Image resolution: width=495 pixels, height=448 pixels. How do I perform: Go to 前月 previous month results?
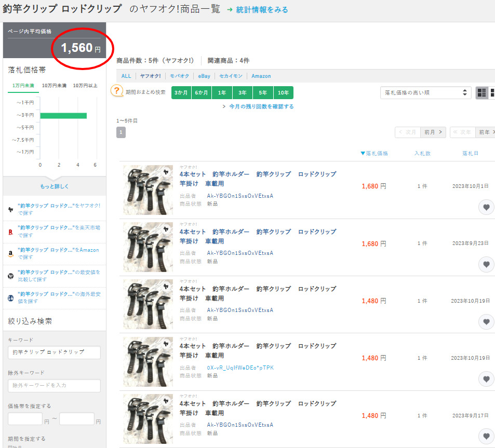coord(433,132)
